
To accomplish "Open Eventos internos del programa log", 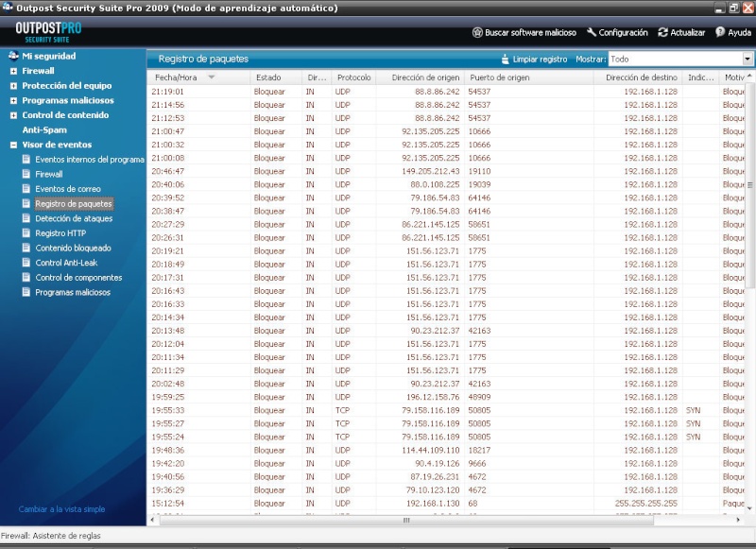I will 90,159.
